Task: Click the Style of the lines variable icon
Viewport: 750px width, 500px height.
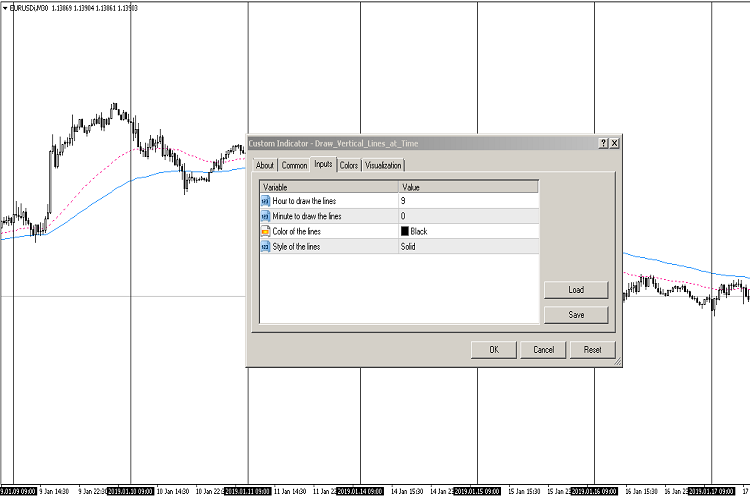Action: click(x=266, y=246)
